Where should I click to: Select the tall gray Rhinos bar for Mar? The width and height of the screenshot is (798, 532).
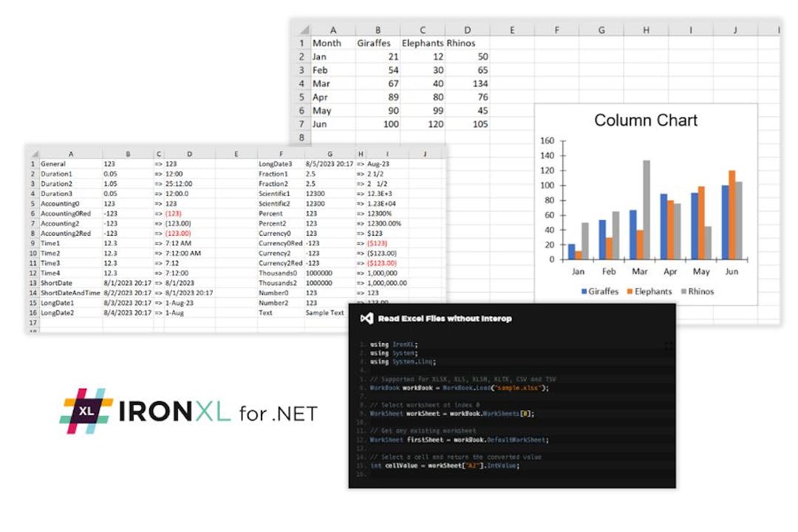tap(647, 209)
